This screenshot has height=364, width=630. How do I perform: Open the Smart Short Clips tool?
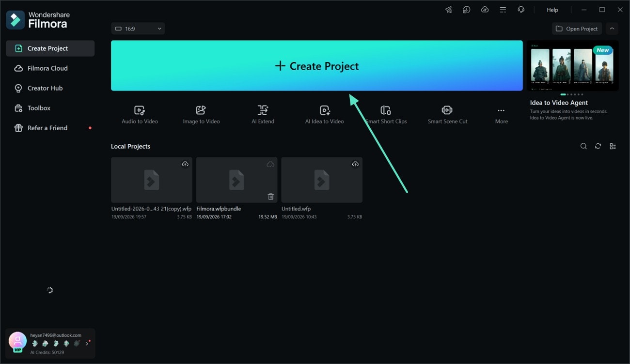point(386,115)
